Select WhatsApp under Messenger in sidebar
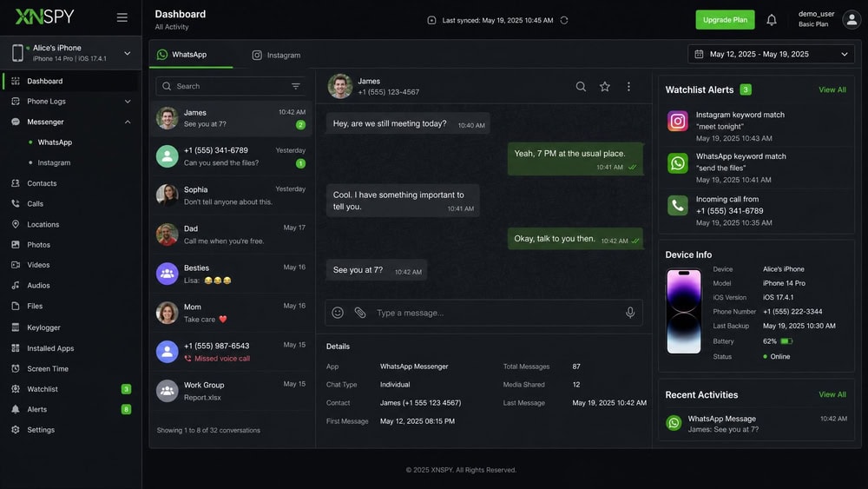Screen dimensions: 868x489 coord(55,142)
